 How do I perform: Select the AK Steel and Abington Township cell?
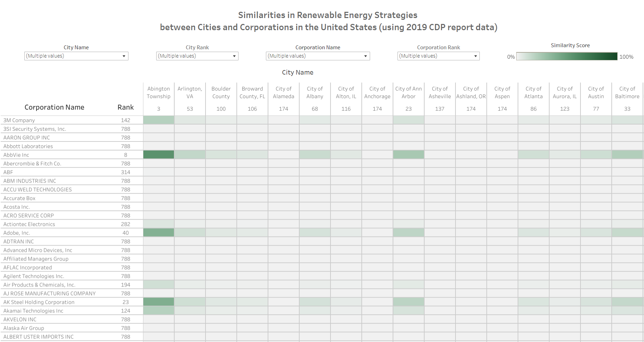tap(159, 302)
